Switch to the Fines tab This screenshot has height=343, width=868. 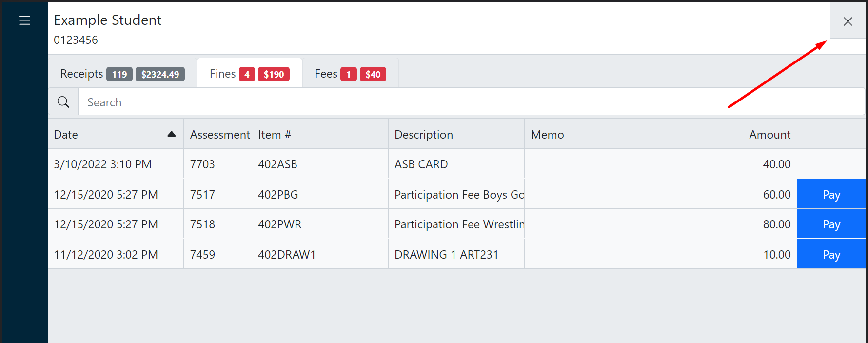pos(250,74)
